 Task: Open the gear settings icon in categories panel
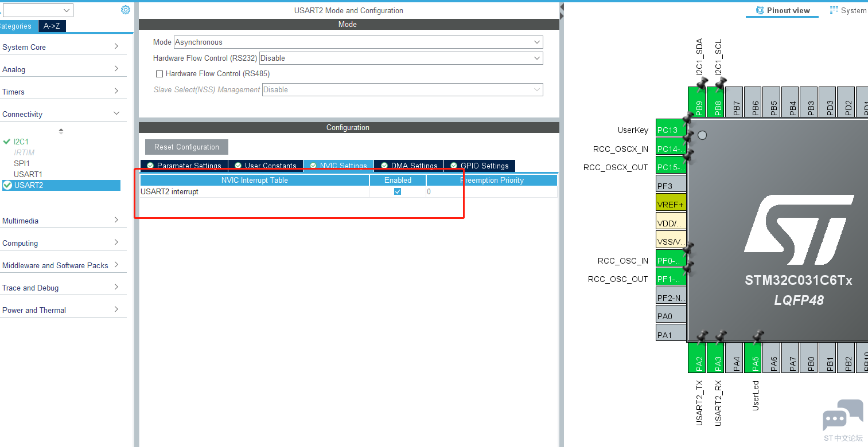pos(126,10)
